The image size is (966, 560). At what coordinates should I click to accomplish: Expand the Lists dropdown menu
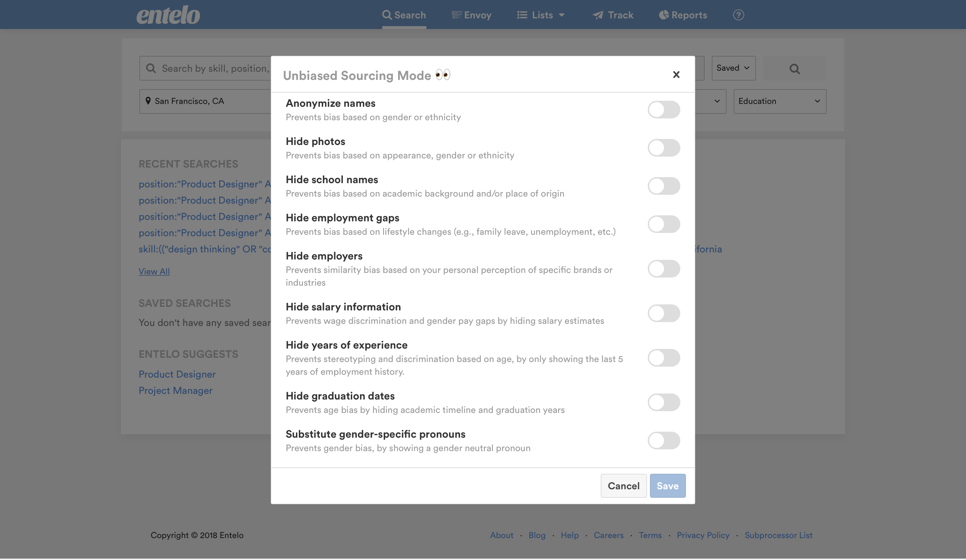click(x=541, y=15)
